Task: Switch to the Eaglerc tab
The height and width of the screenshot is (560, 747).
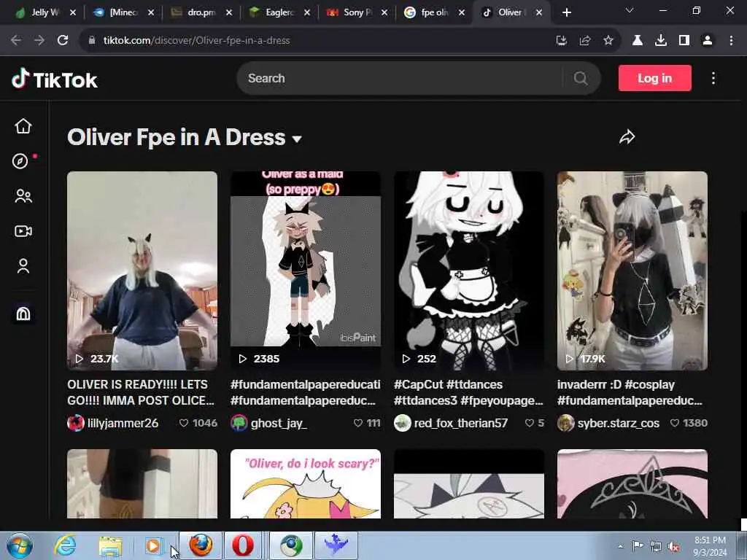Action: 280,12
